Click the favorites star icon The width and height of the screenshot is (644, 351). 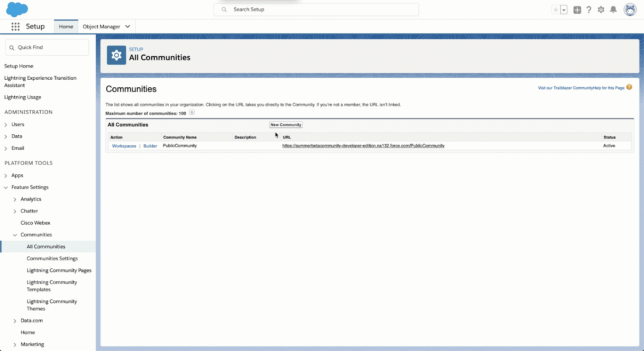pyautogui.click(x=555, y=10)
